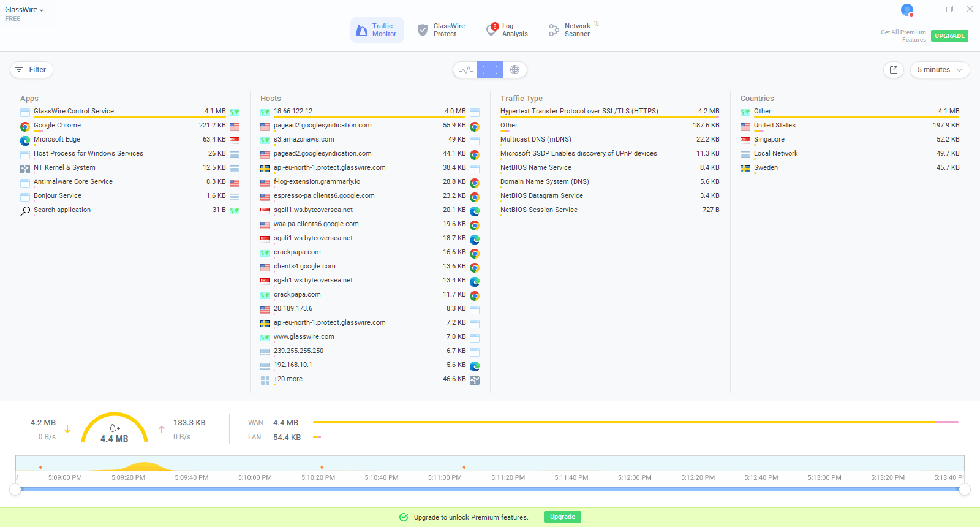
Task: Switch to the Traffic Monitor tab
Action: coord(377,30)
